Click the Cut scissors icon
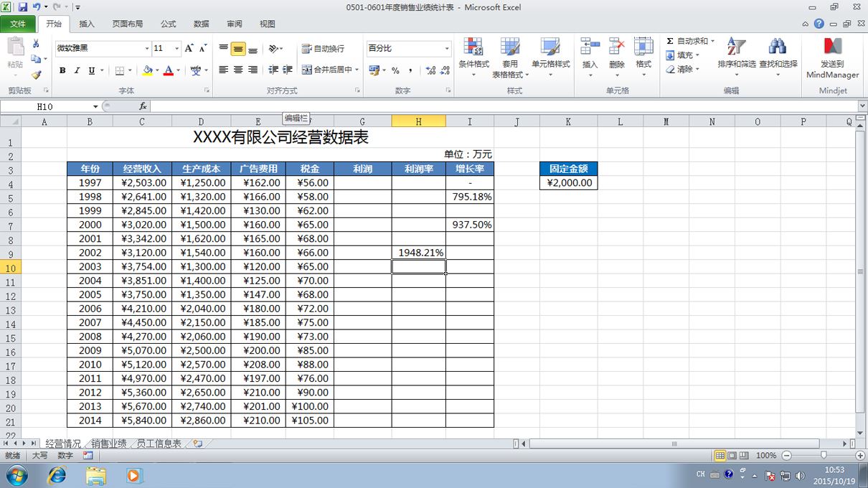This screenshot has height=488, width=868. click(x=36, y=44)
